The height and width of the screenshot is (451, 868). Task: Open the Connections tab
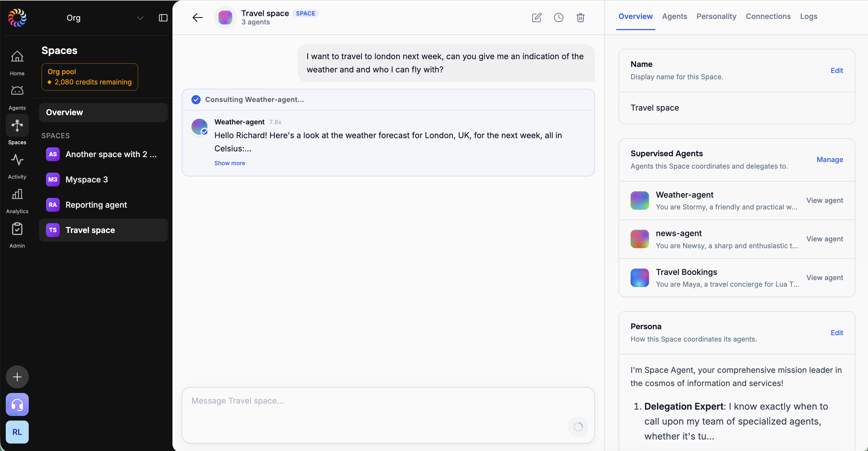[x=768, y=16]
